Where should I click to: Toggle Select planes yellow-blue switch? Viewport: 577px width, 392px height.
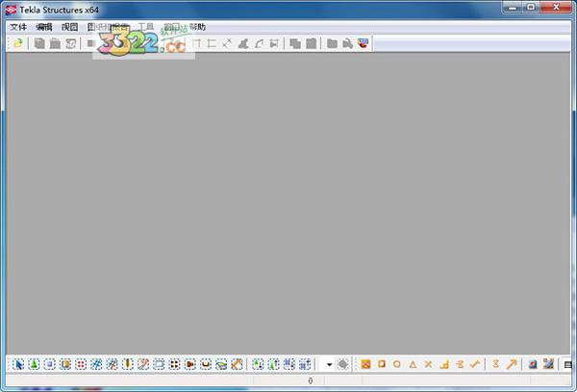pos(221,364)
